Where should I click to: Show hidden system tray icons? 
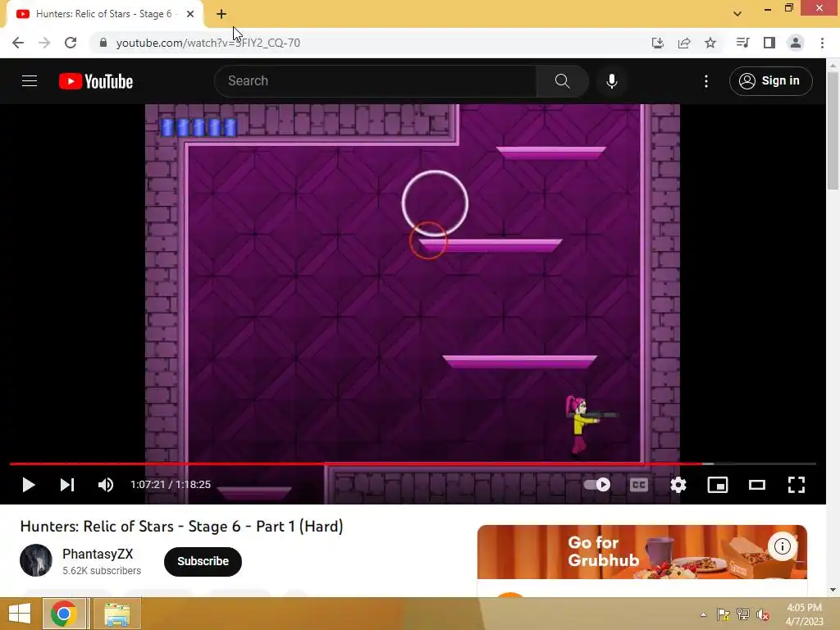coord(703,614)
